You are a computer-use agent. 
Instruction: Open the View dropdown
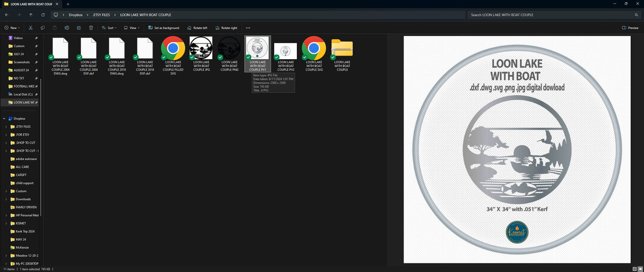(x=133, y=27)
